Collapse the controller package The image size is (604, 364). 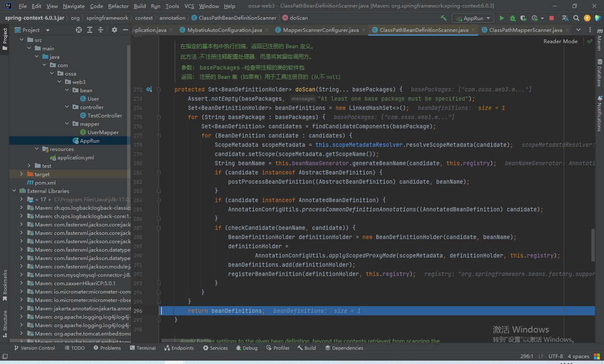click(x=67, y=107)
